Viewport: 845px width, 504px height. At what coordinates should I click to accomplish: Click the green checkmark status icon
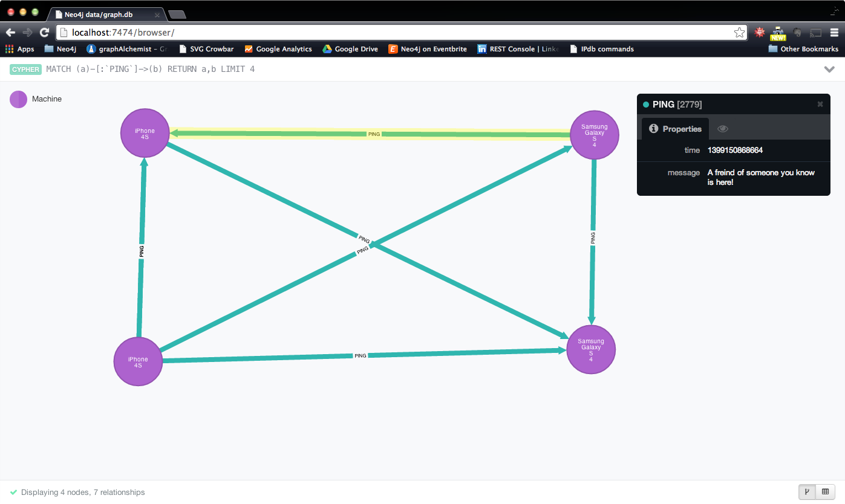pyautogui.click(x=13, y=493)
